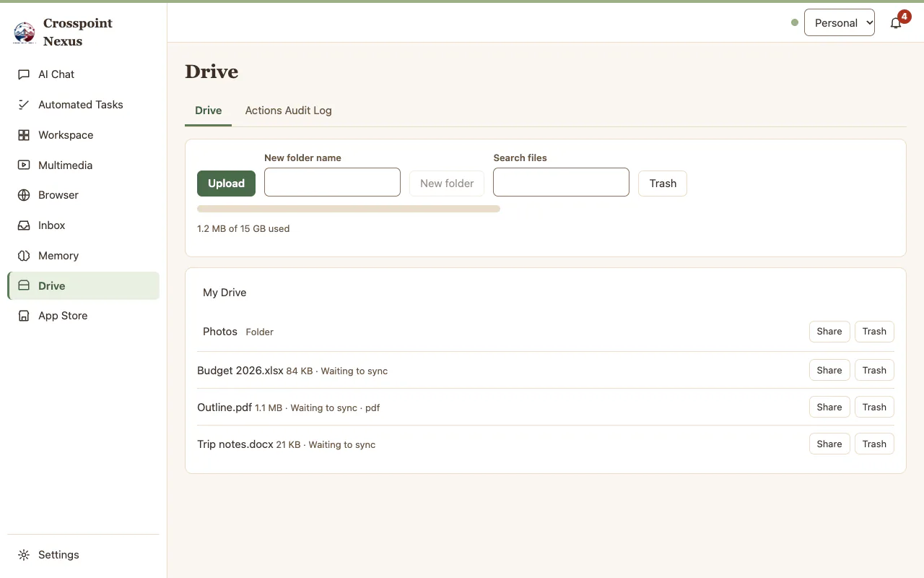This screenshot has width=924, height=578.
Task: Select the Trip notes.docx file name
Action: click(x=235, y=444)
